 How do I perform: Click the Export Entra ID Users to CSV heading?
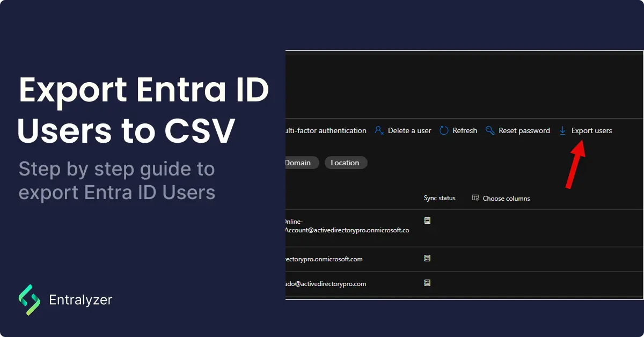[x=143, y=111]
